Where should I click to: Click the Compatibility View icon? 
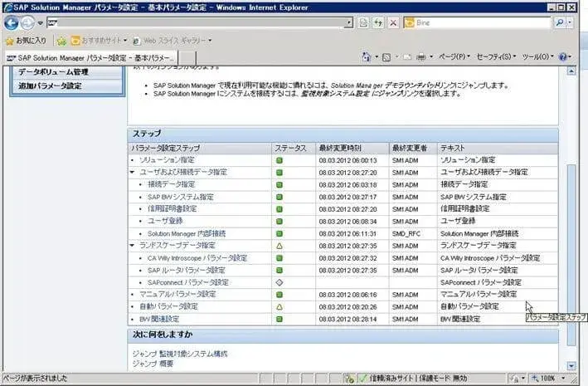tap(363, 23)
